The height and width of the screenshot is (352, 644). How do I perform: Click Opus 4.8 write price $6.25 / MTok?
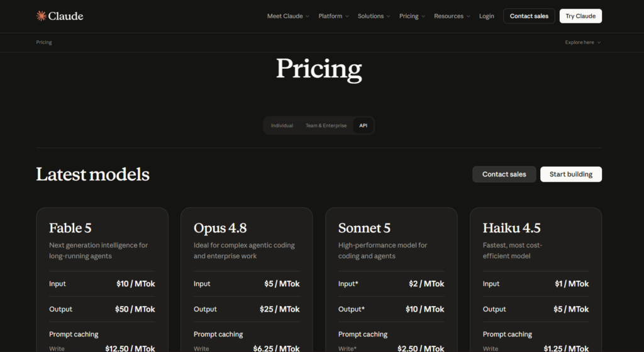tap(277, 348)
